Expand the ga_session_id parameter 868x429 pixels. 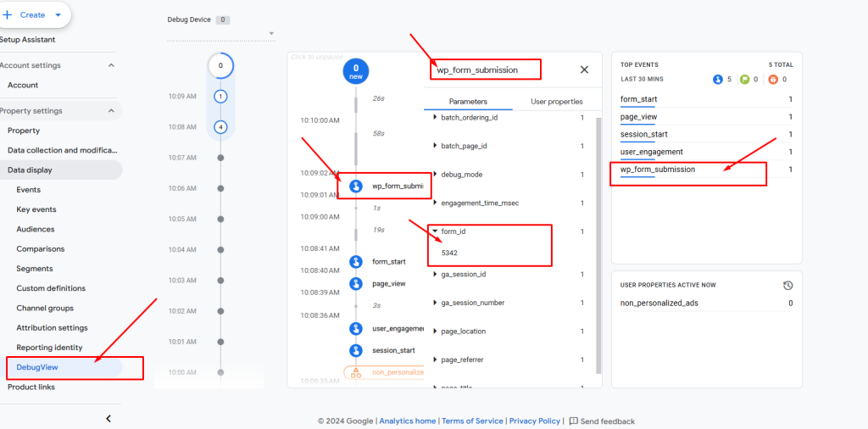pos(435,274)
